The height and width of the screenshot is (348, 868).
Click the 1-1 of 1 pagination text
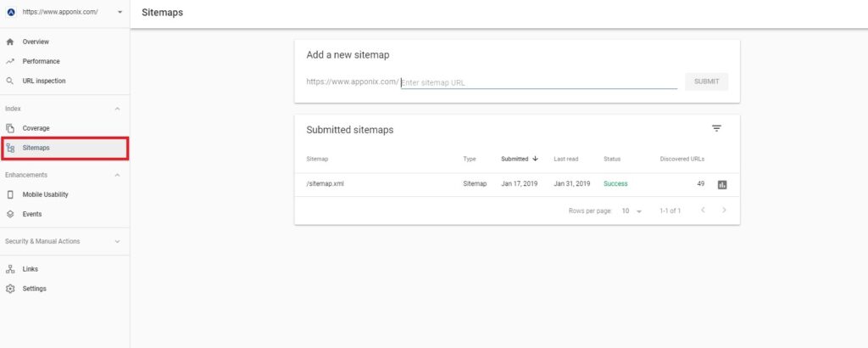670,211
